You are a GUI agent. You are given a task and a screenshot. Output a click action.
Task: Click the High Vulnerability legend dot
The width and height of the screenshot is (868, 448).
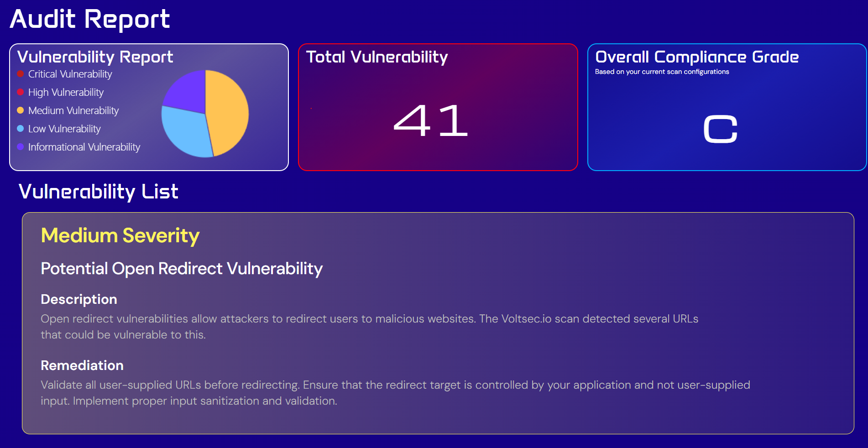tap(21, 92)
